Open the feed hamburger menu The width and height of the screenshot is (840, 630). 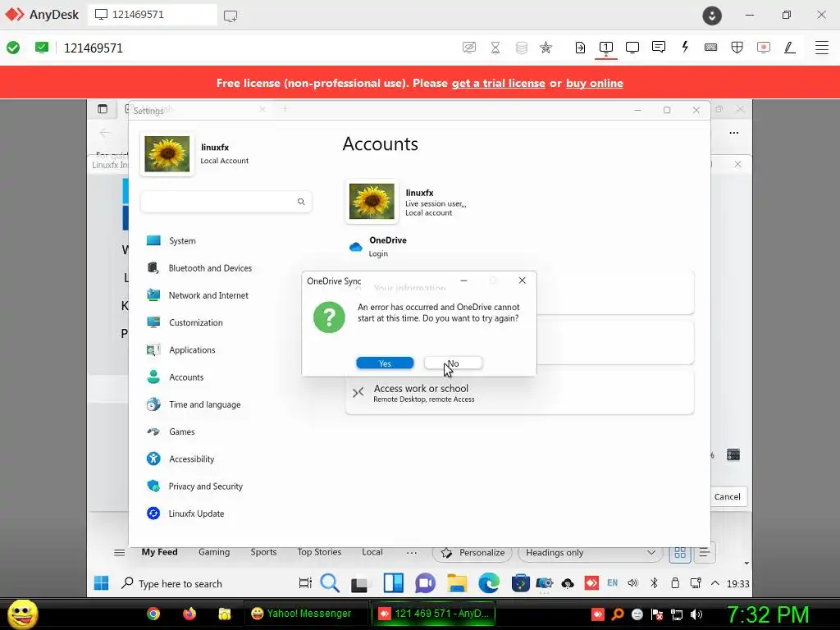120,552
